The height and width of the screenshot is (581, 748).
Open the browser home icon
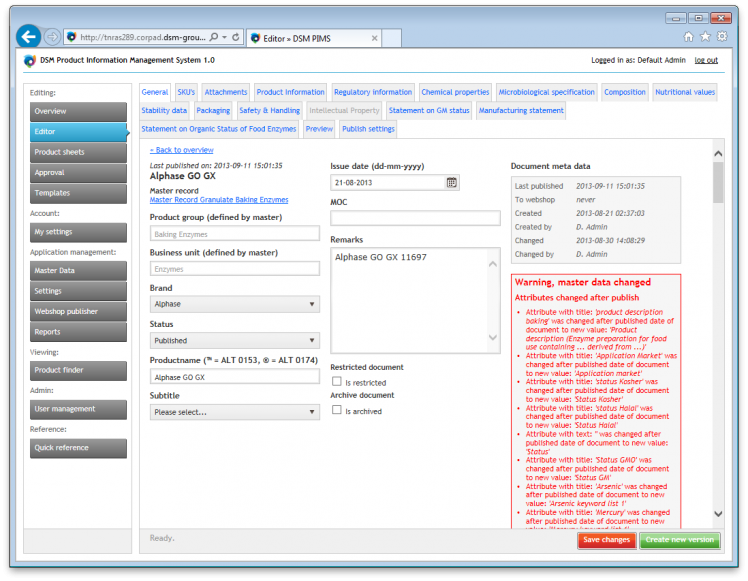[x=688, y=37]
